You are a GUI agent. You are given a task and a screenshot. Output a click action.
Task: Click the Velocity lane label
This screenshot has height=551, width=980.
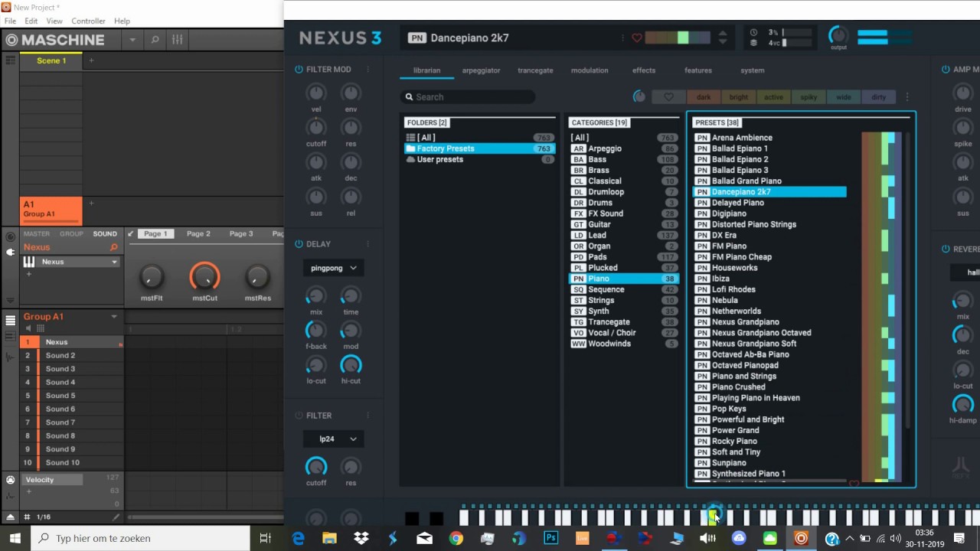pyautogui.click(x=51, y=480)
